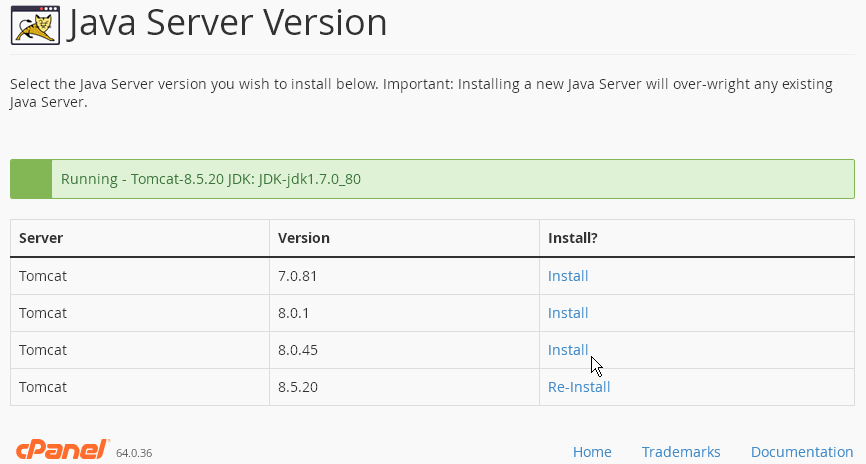The image size is (866, 464).
Task: Install Tomcat version 8.0.1
Action: 568,313
